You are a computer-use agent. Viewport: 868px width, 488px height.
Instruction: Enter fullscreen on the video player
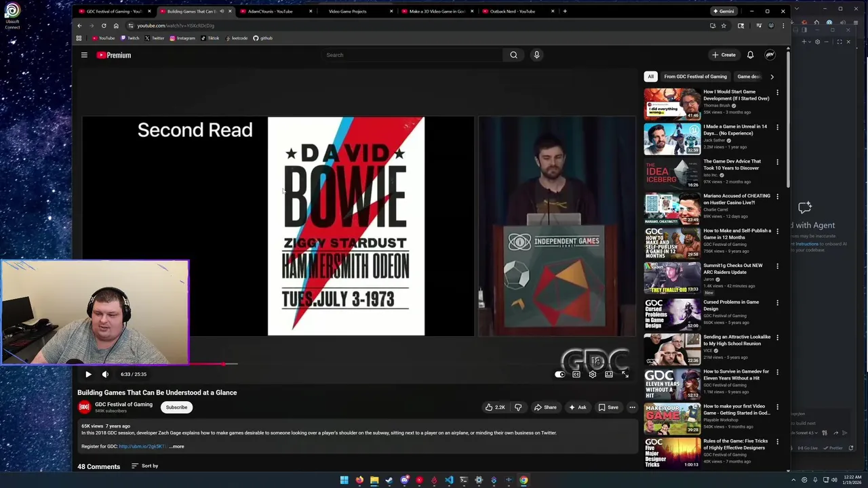pos(625,374)
